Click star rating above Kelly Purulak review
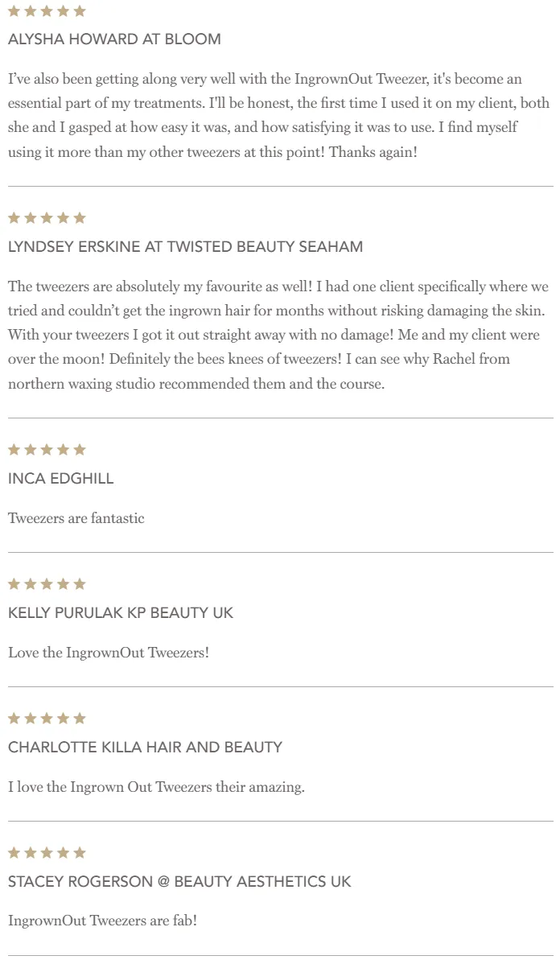Viewport: 560px width, 964px height. (x=47, y=584)
